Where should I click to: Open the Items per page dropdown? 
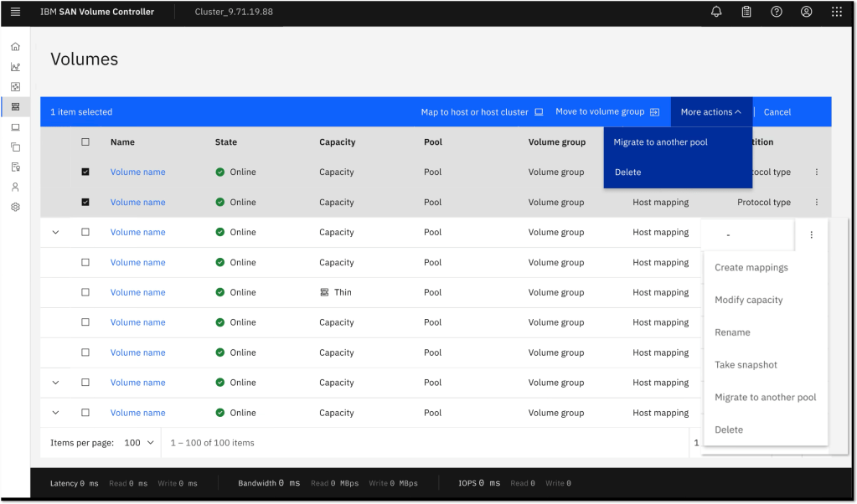point(140,443)
